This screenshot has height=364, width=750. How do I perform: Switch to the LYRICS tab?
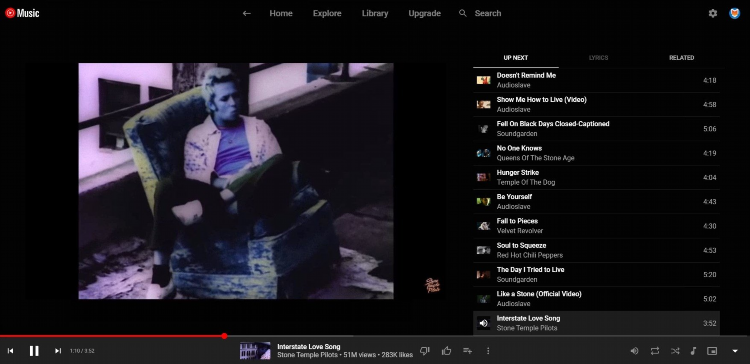(598, 58)
